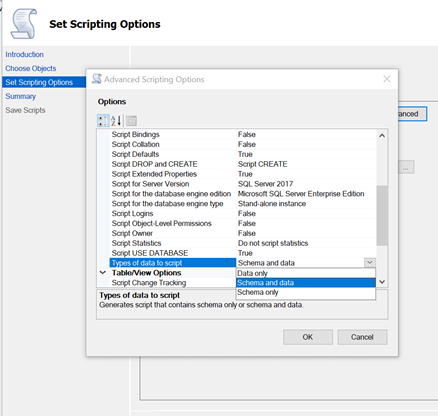Select Script for Server Version property
This screenshot has height=416, width=438.
click(x=243, y=184)
